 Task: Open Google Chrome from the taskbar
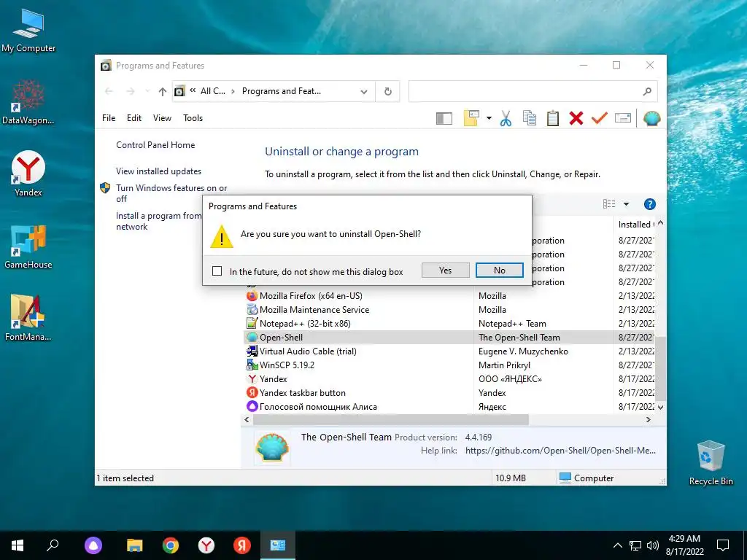pos(171,545)
